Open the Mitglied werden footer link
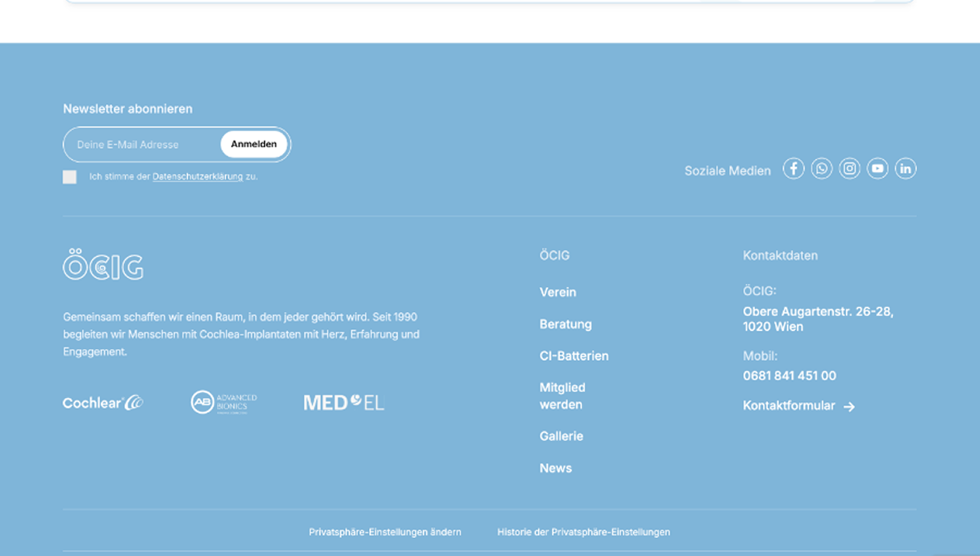The height and width of the screenshot is (556, 980). [563, 396]
